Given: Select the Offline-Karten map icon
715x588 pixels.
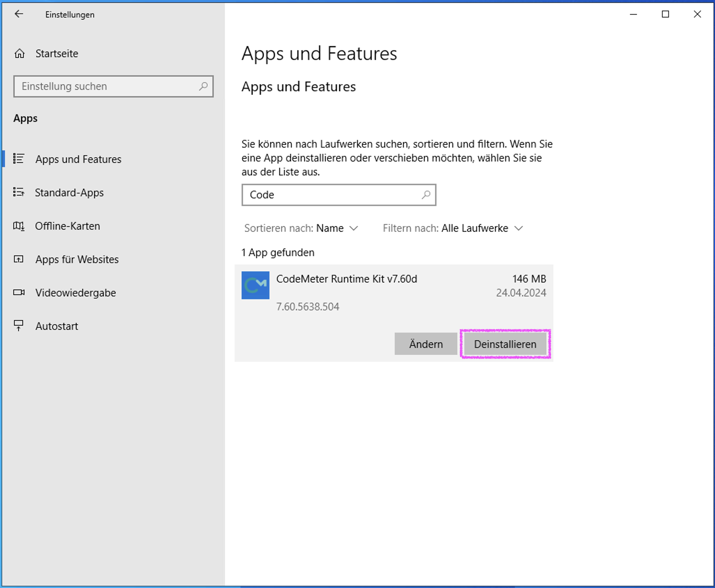Looking at the screenshot, I should coord(19,226).
